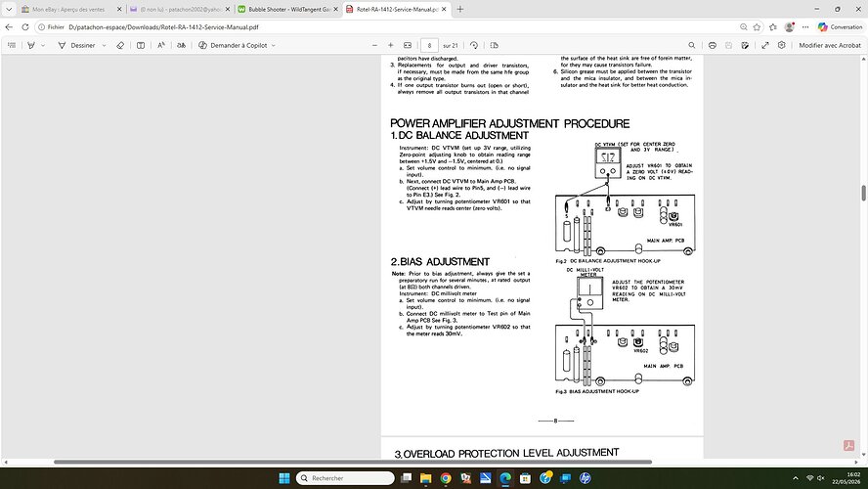Click Modifier avec Acrobat
868x489 pixels.
tap(829, 45)
